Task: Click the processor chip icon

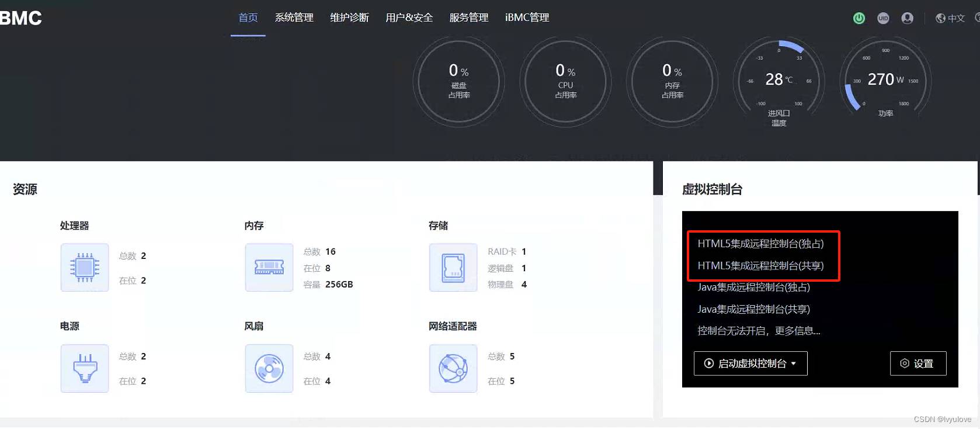Action: point(85,268)
